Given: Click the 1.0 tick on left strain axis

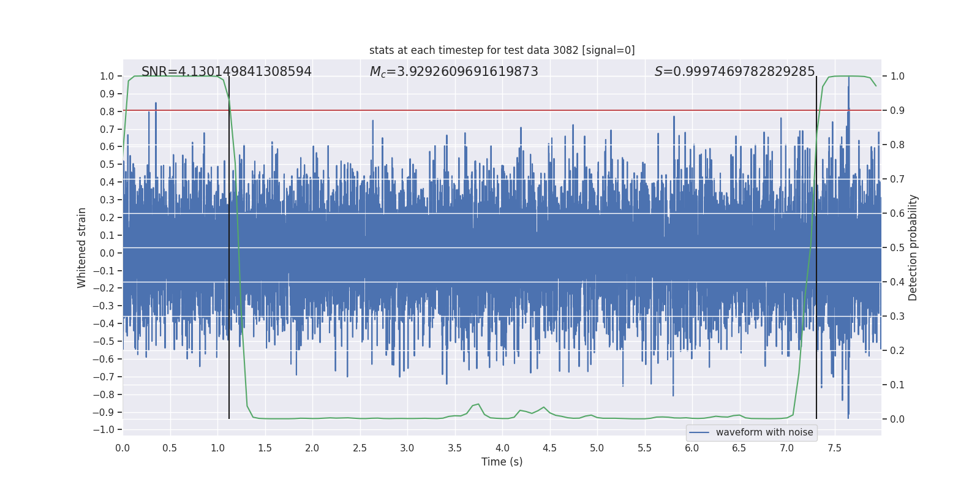Looking at the screenshot, I should (107, 77).
